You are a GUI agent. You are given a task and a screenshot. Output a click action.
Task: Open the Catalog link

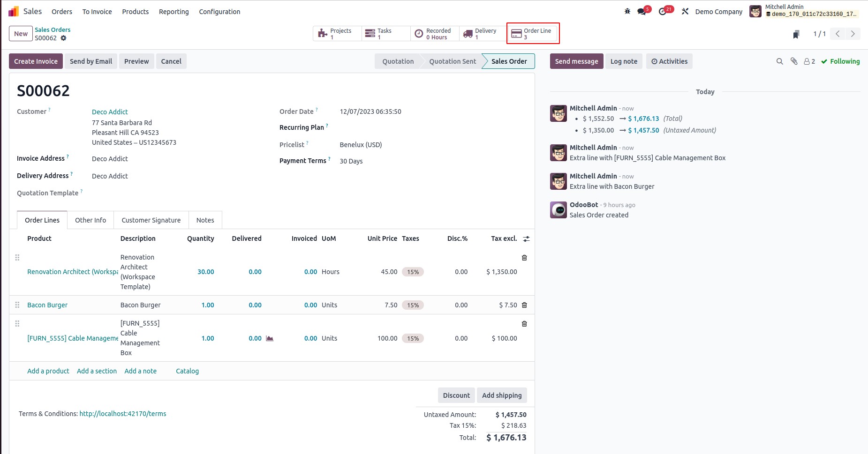tap(187, 371)
